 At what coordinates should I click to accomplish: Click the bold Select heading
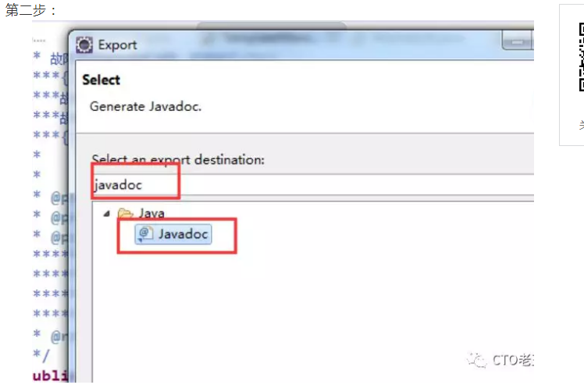[x=101, y=80]
